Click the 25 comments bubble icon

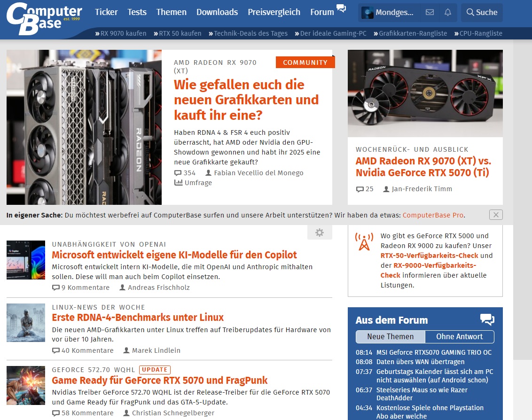(x=360, y=189)
